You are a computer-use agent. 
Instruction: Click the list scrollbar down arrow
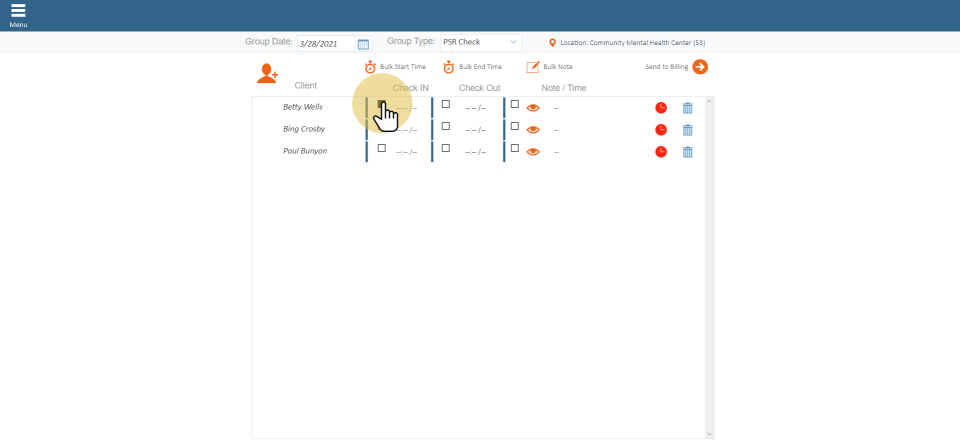[x=710, y=434]
